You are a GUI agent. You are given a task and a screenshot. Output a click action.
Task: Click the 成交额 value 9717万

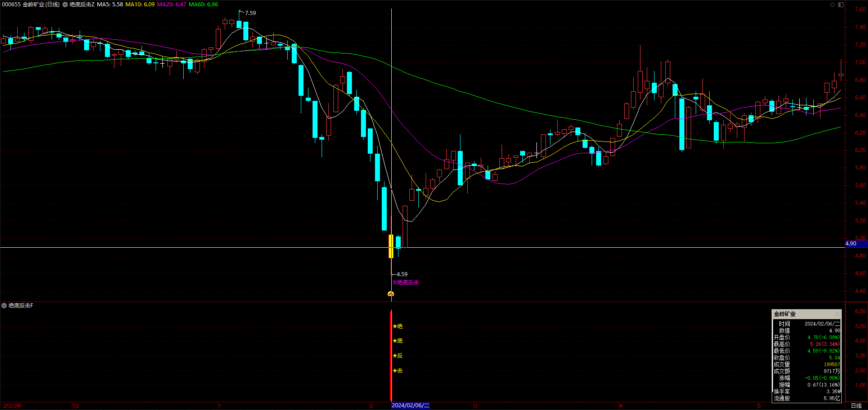[x=832, y=371]
